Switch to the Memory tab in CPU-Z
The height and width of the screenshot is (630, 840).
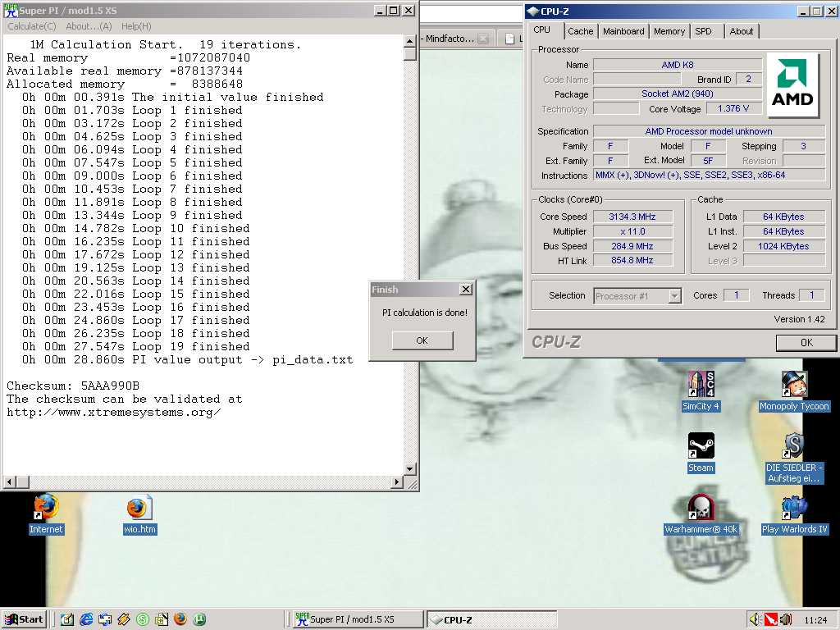pos(669,31)
